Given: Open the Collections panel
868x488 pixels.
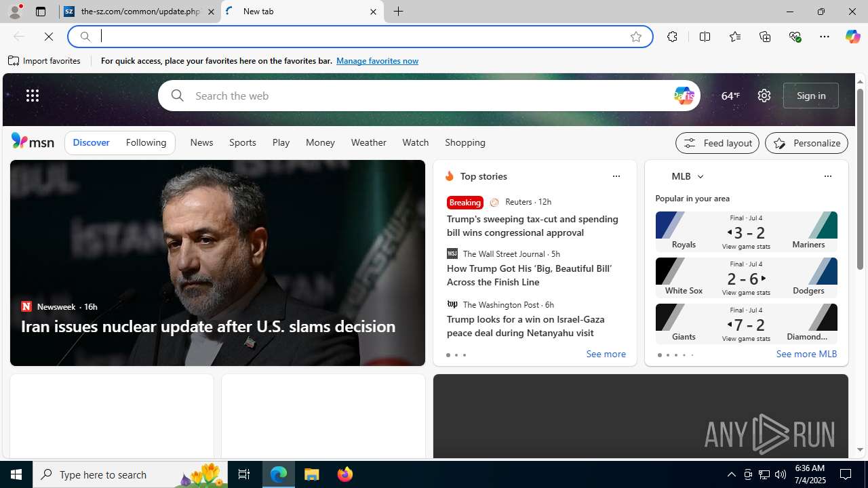Looking at the screenshot, I should coord(765,37).
